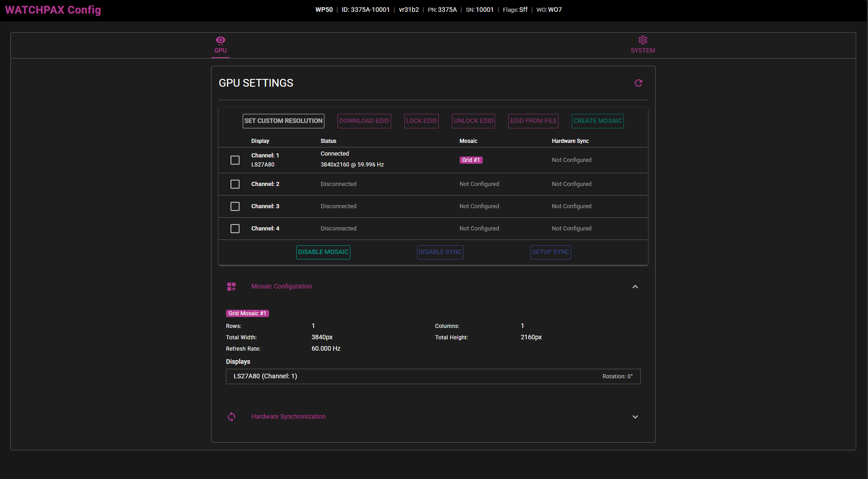
Task: Open the SYSTEM gear icon
Action: pyautogui.click(x=642, y=40)
